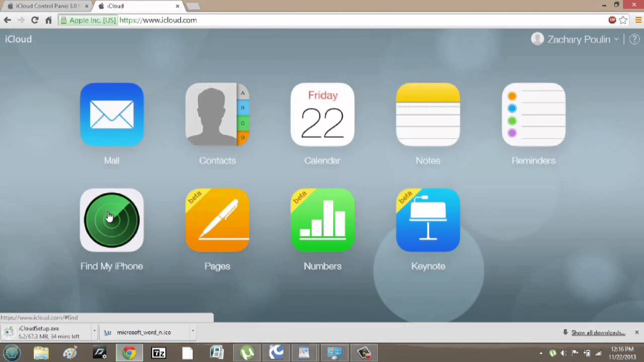Open File Explorer from taskbar

coord(41,353)
